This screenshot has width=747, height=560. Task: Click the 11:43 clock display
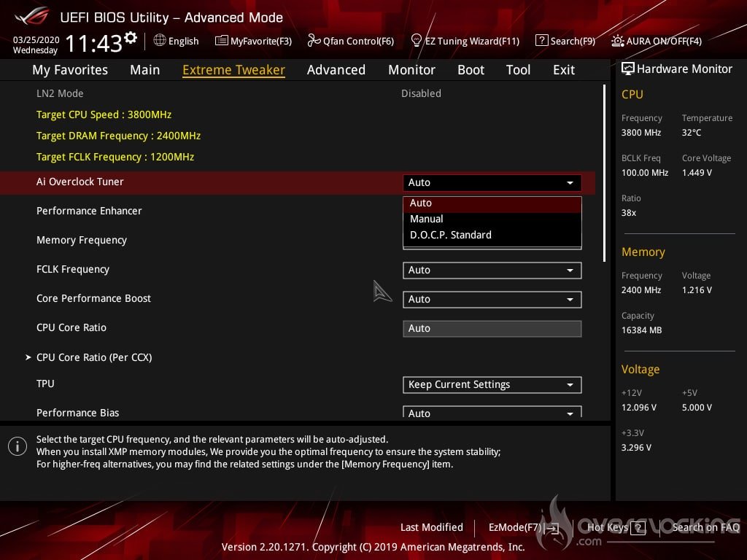click(x=94, y=43)
